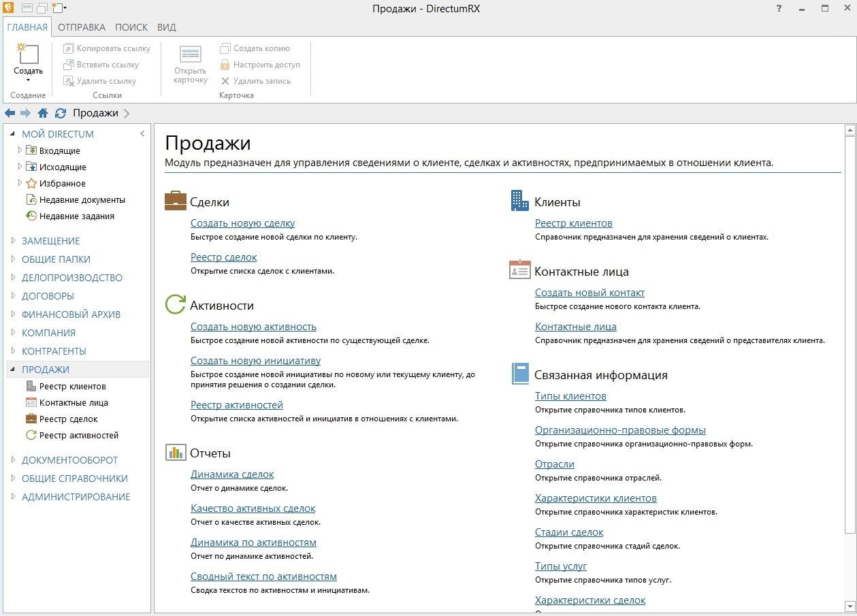Click the Создать новый контакт link
The height and width of the screenshot is (616, 857).
point(589,293)
